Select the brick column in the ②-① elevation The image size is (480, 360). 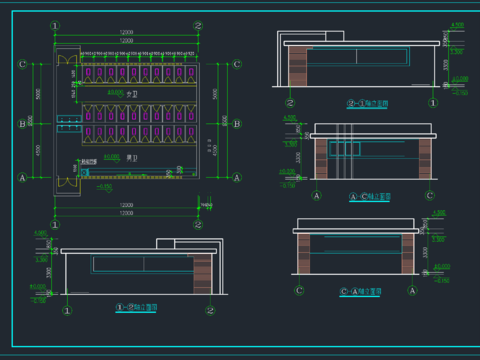297,66
